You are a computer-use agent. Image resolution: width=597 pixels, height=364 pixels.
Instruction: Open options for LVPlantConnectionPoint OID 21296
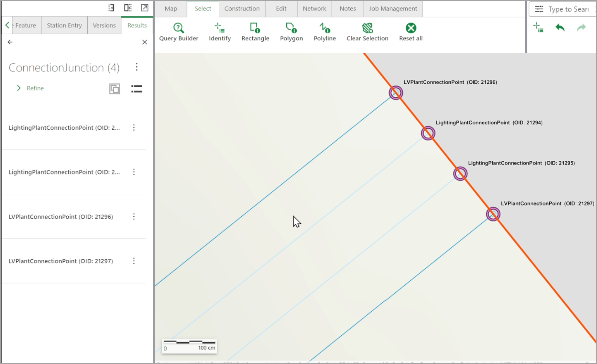134,217
